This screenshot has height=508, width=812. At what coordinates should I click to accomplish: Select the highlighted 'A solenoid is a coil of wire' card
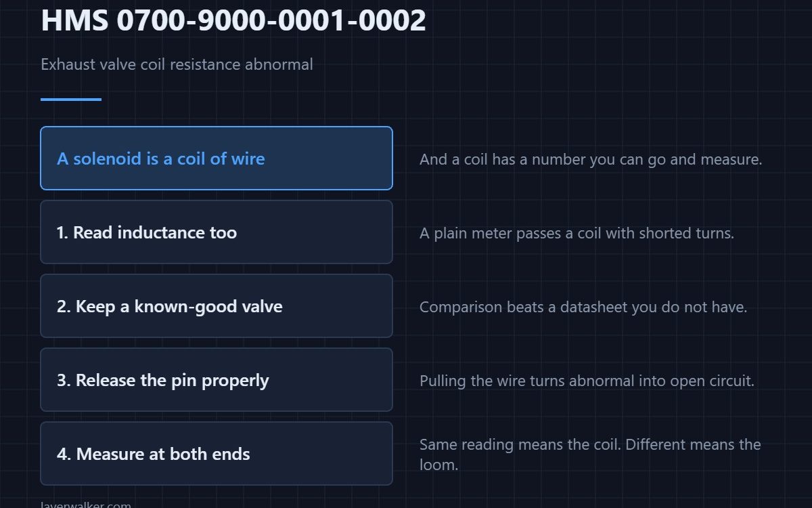(217, 158)
